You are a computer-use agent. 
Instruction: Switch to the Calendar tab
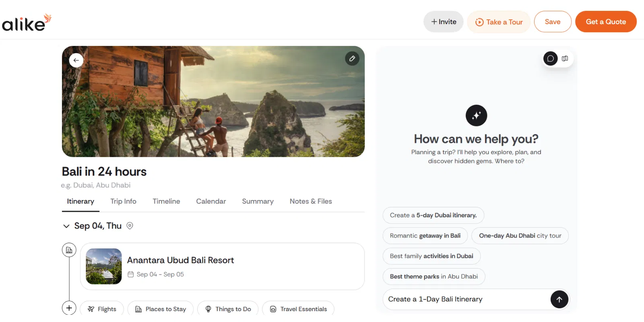[x=211, y=201]
